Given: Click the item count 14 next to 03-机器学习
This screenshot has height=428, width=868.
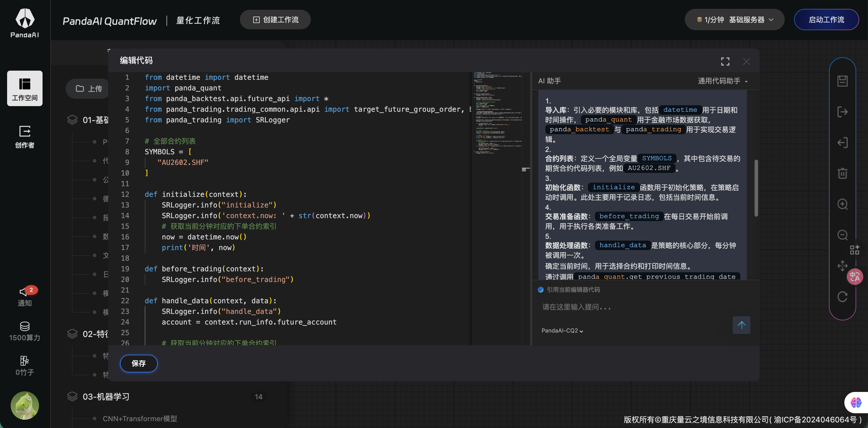Looking at the screenshot, I should tap(259, 397).
